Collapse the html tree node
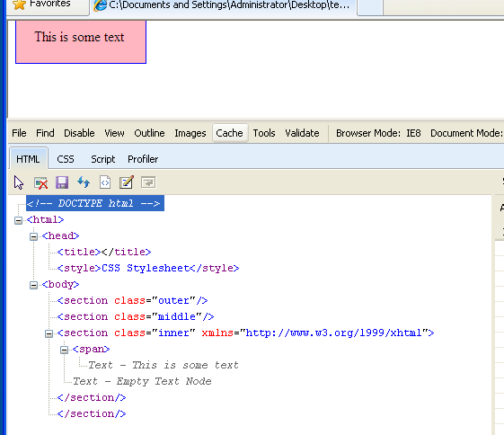Screen dimensions: 504x435 pos(18,220)
